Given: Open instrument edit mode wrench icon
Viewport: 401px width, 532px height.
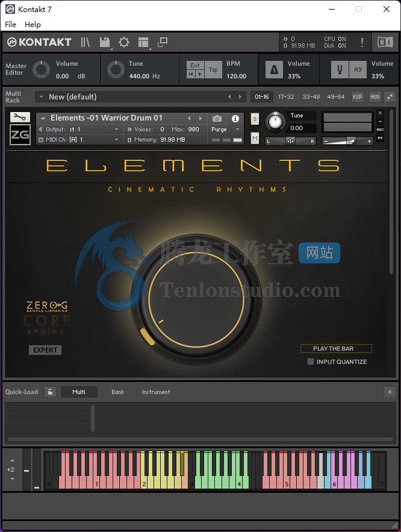Looking at the screenshot, I should [x=20, y=117].
